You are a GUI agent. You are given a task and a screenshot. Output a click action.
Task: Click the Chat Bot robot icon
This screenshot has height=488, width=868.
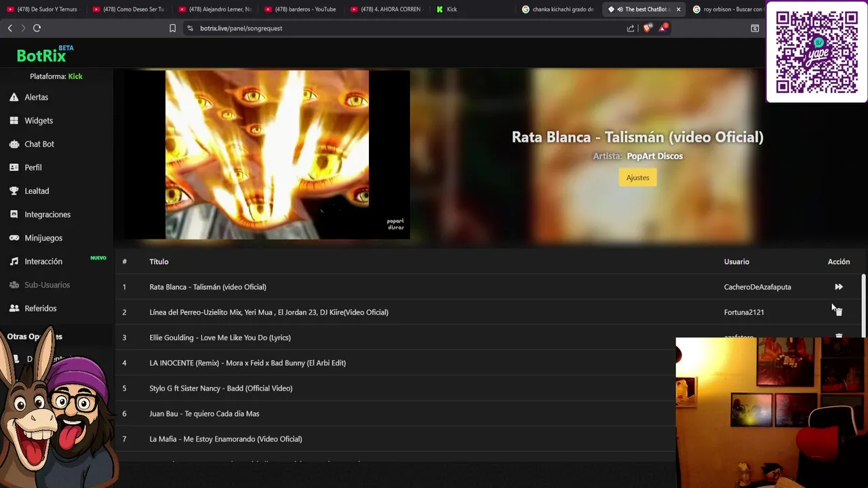click(14, 144)
